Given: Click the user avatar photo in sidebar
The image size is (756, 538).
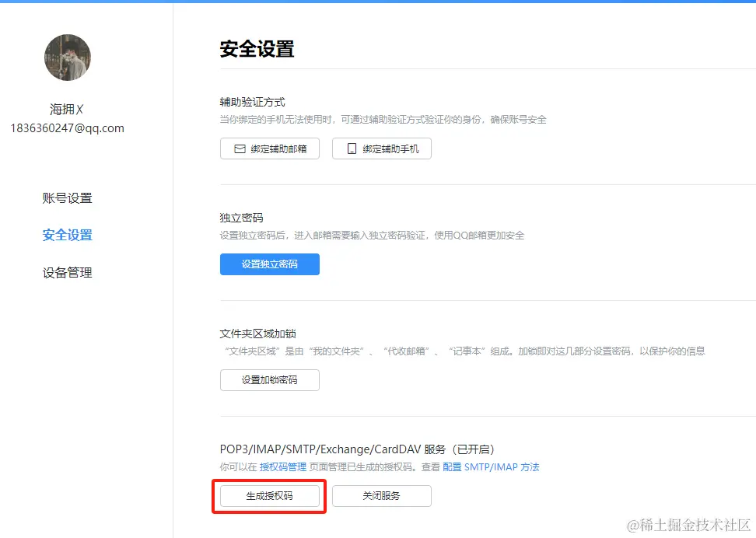Looking at the screenshot, I should [68, 58].
